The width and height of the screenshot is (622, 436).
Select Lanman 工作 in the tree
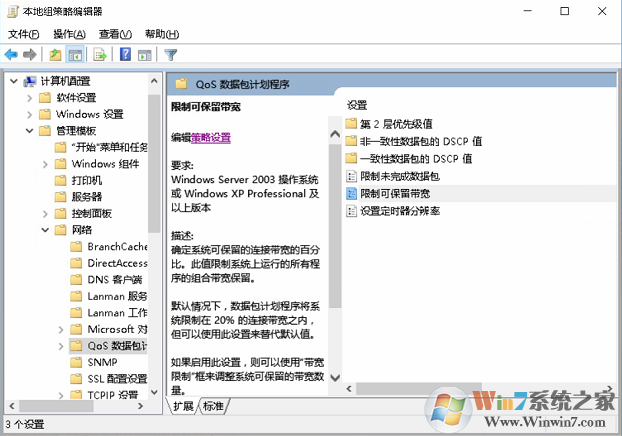click(117, 313)
